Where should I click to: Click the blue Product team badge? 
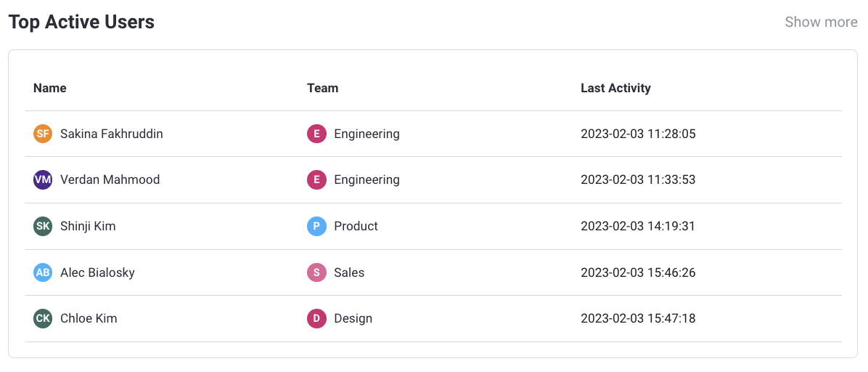click(316, 226)
